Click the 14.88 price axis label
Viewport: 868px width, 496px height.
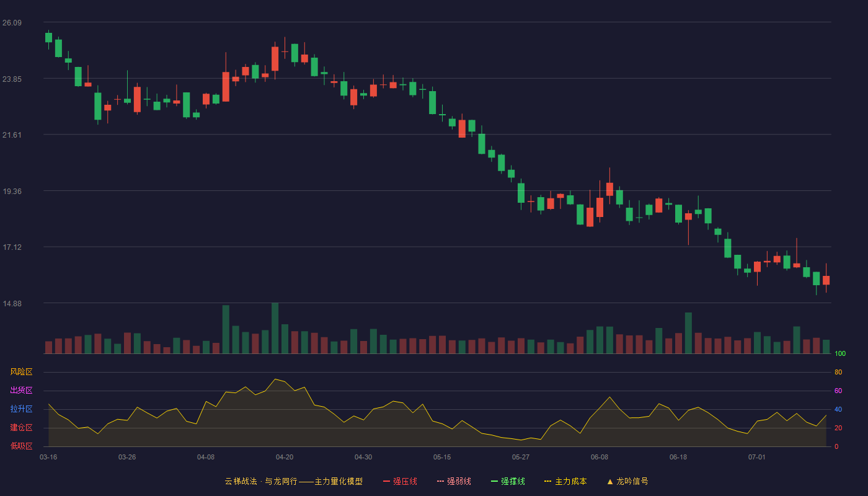pyautogui.click(x=12, y=304)
